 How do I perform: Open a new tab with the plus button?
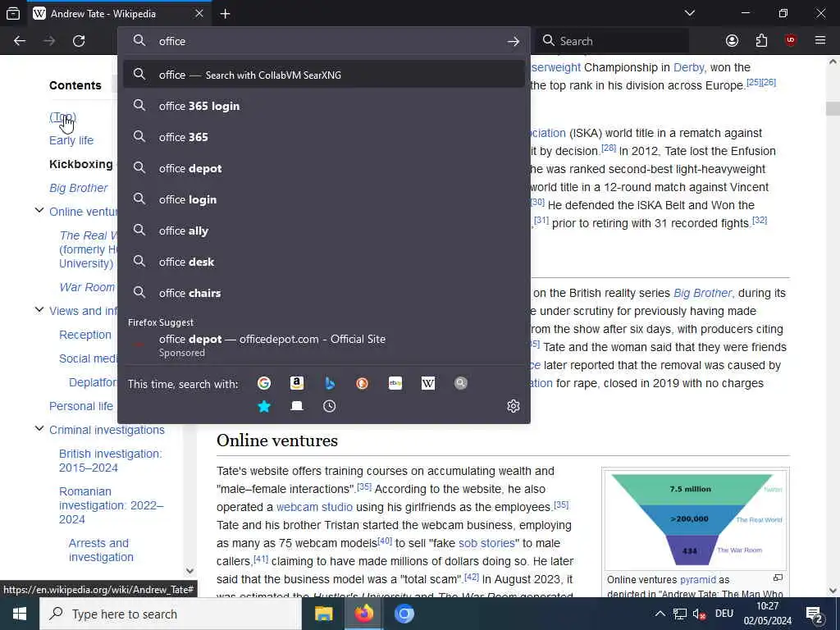225,14
